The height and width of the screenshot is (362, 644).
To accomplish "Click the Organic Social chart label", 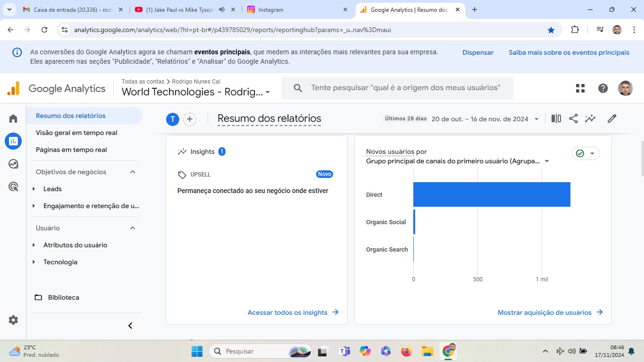I will (386, 222).
